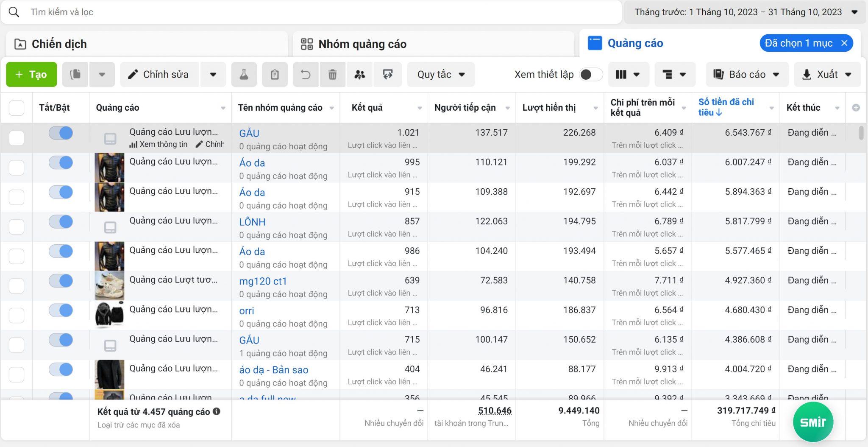This screenshot has height=447, width=868.
Task: Sort by Số tiền đã chi tiêu column
Action: point(726,108)
